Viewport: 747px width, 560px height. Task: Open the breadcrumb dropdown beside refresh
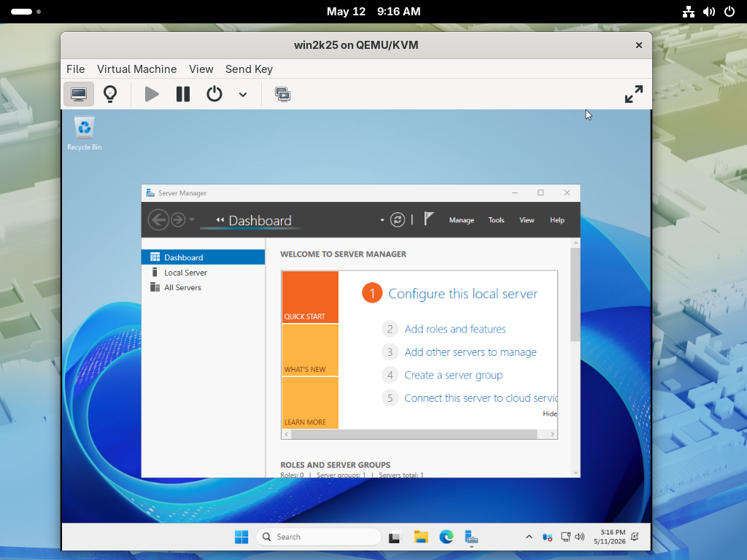[x=382, y=220]
